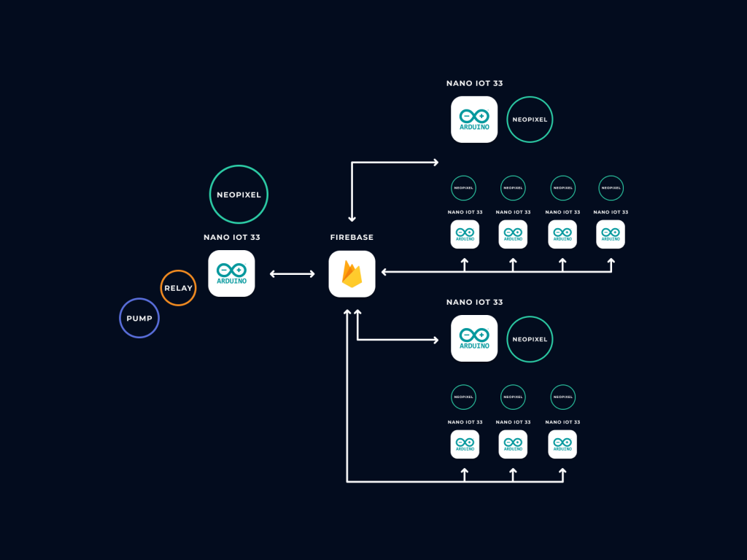The image size is (747, 560).
Task: Click the FIREBASE text label
Action: tap(352, 237)
